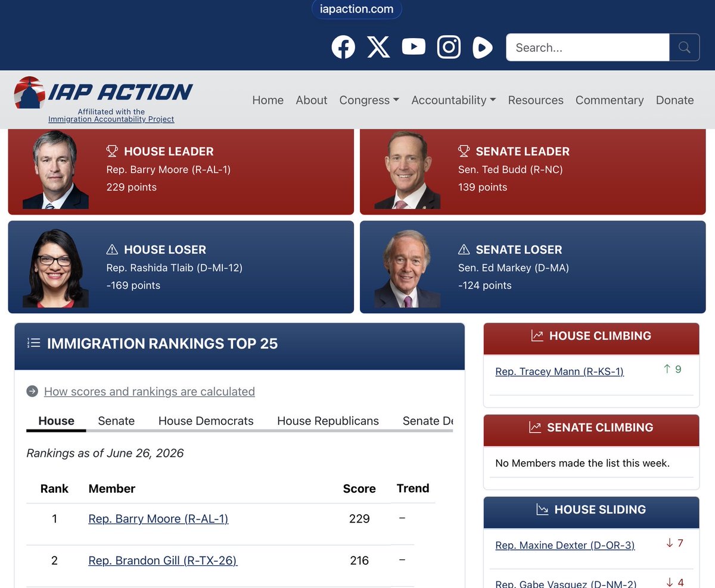Open the About menu item
This screenshot has width=715, height=588.
coord(312,100)
